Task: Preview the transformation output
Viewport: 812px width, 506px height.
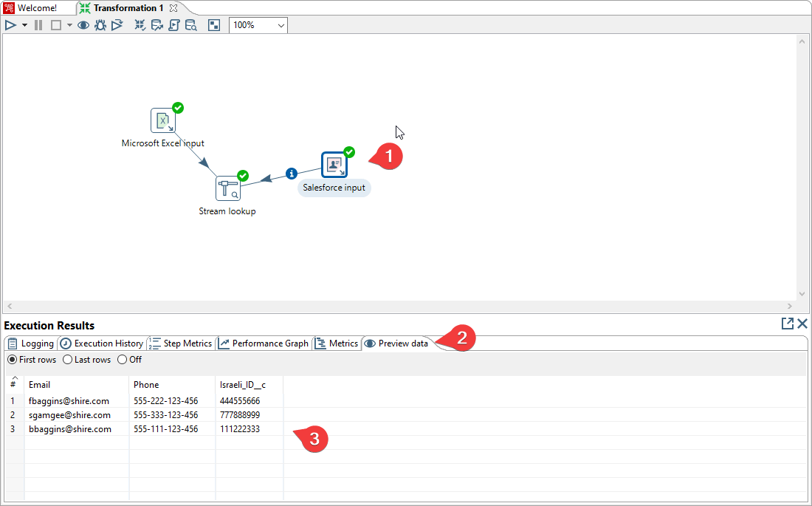Action: coord(83,24)
